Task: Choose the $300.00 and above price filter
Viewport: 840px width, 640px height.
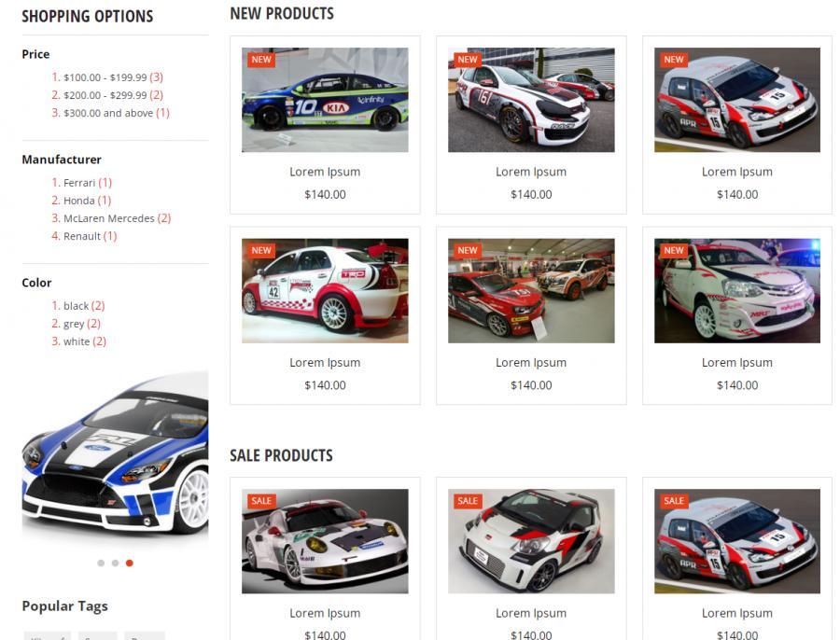Action: click(108, 113)
